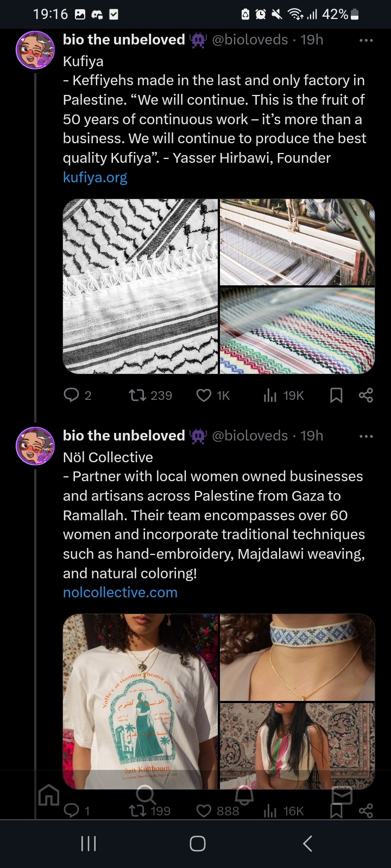This screenshot has height=868, width=391.
Task: Like the Nöl Collective tweet
Action: point(204,811)
